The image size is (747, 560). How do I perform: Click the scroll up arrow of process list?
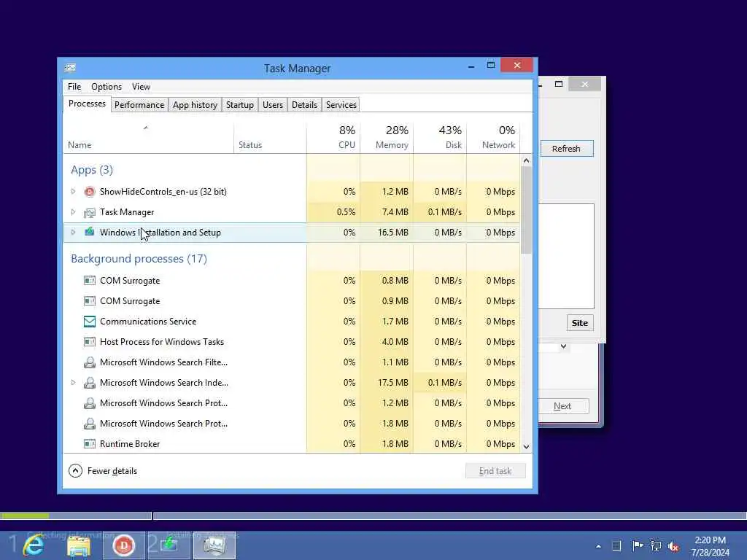526,160
